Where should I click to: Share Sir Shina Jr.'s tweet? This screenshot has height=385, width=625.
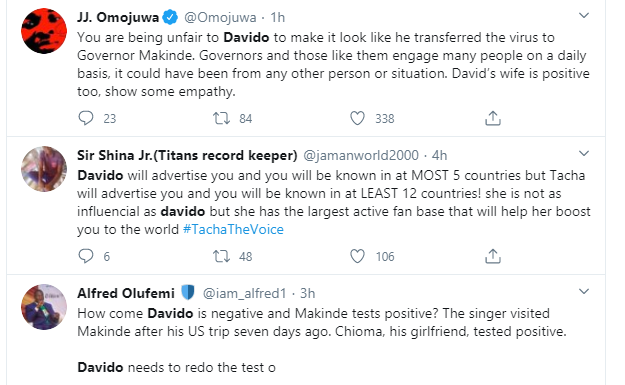click(493, 256)
